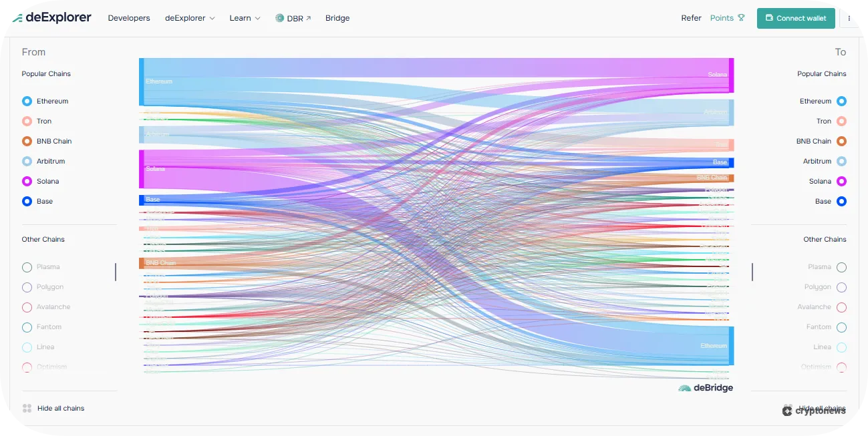Select the Ethereum destination node in chart
This screenshot has height=436, width=868.
[x=732, y=346]
